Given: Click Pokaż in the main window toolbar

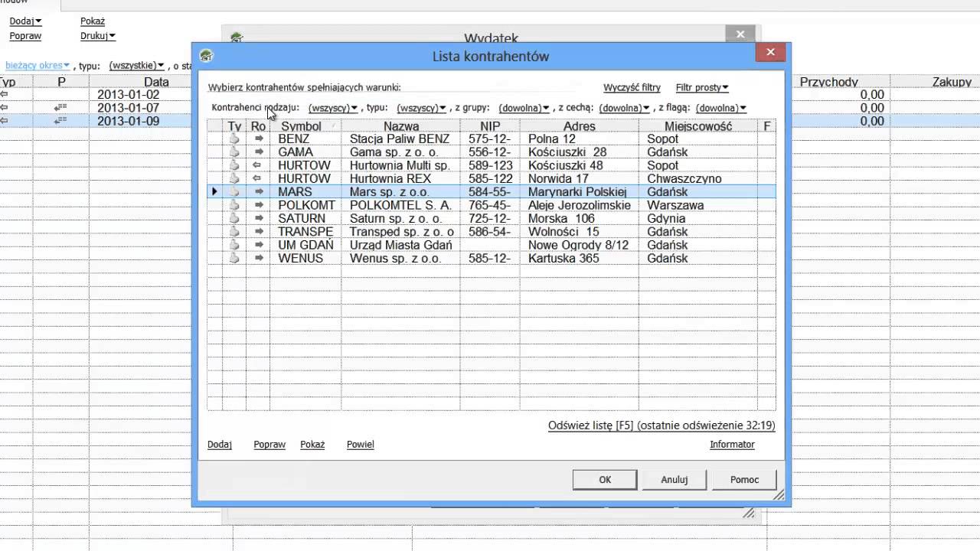Looking at the screenshot, I should point(93,21).
